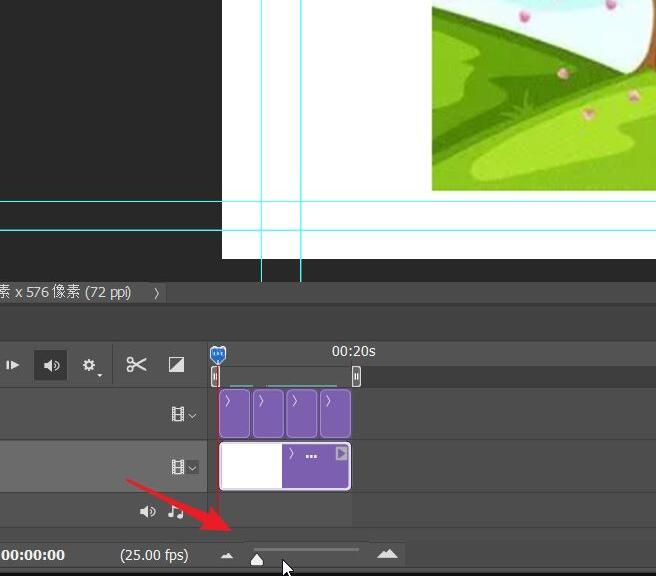Viewport: 656px width, 576px height.
Task: Open the timeline playback settings gear
Action: pyautogui.click(x=90, y=366)
